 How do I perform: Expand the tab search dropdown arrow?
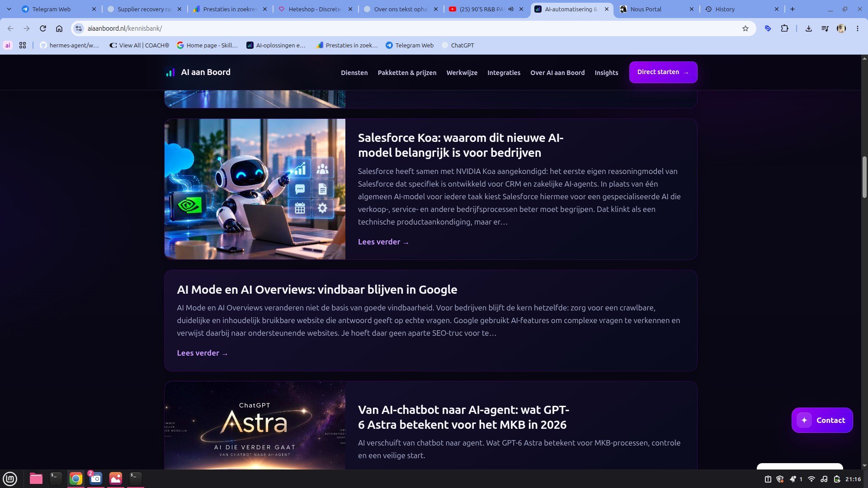[9, 9]
